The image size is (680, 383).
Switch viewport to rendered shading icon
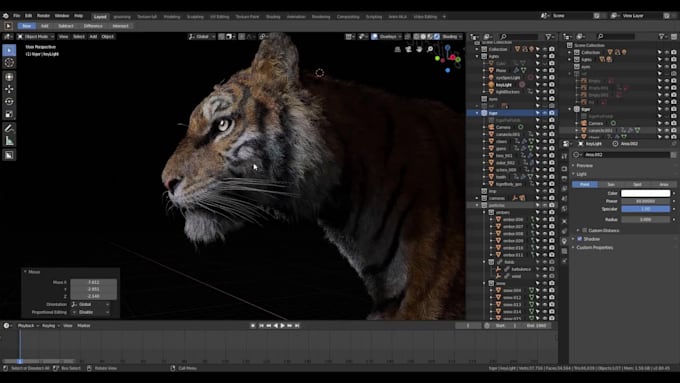pos(437,37)
